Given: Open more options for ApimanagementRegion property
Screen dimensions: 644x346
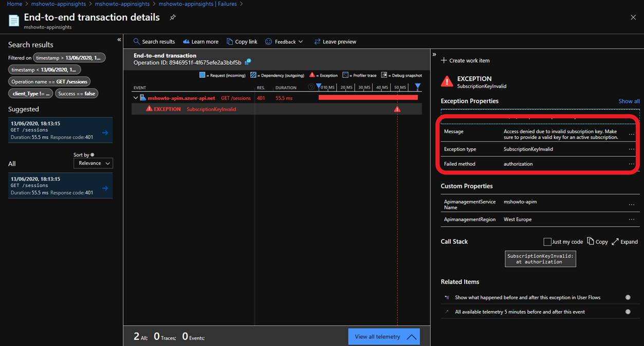Looking at the screenshot, I should coord(632,220).
